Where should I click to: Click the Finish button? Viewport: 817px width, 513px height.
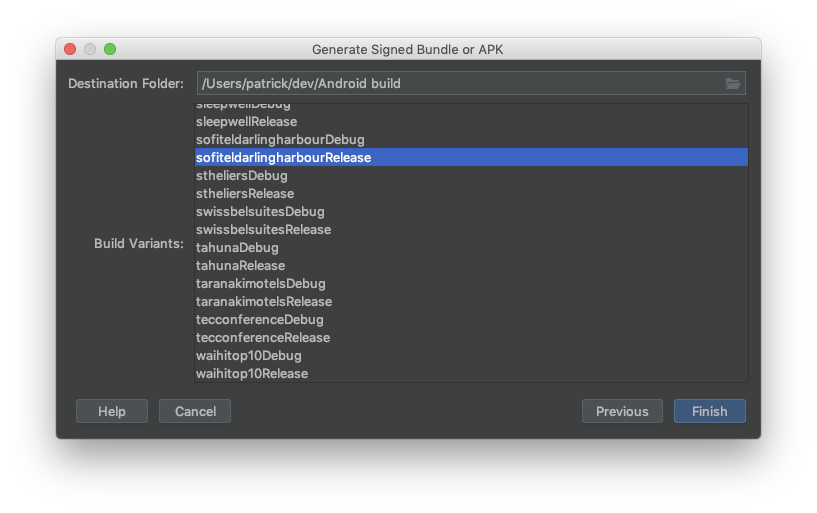pyautogui.click(x=709, y=411)
